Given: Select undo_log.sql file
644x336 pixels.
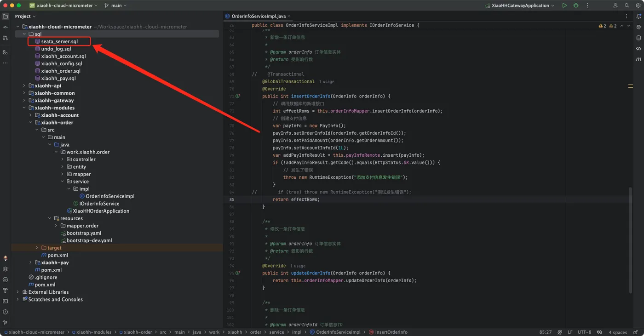Looking at the screenshot, I should [56, 49].
